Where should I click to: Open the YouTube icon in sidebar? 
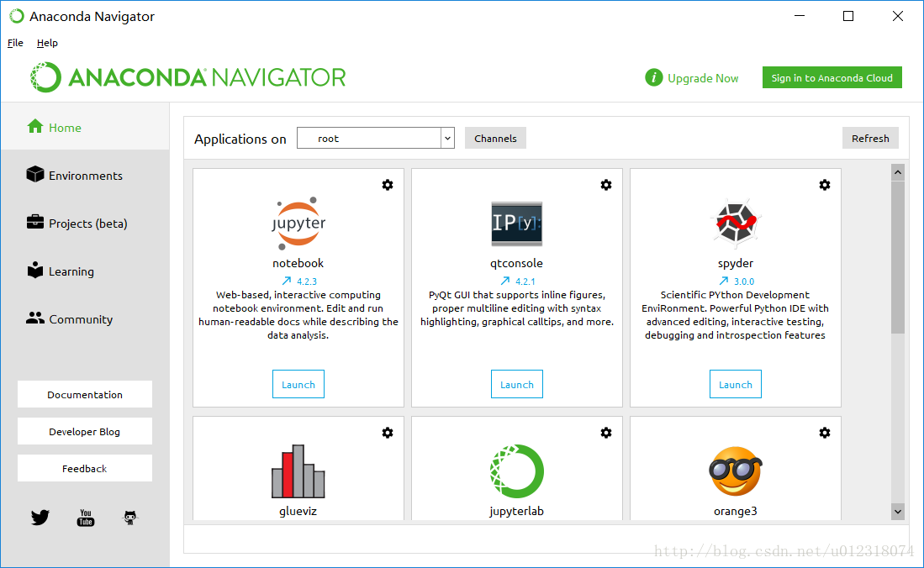86,518
